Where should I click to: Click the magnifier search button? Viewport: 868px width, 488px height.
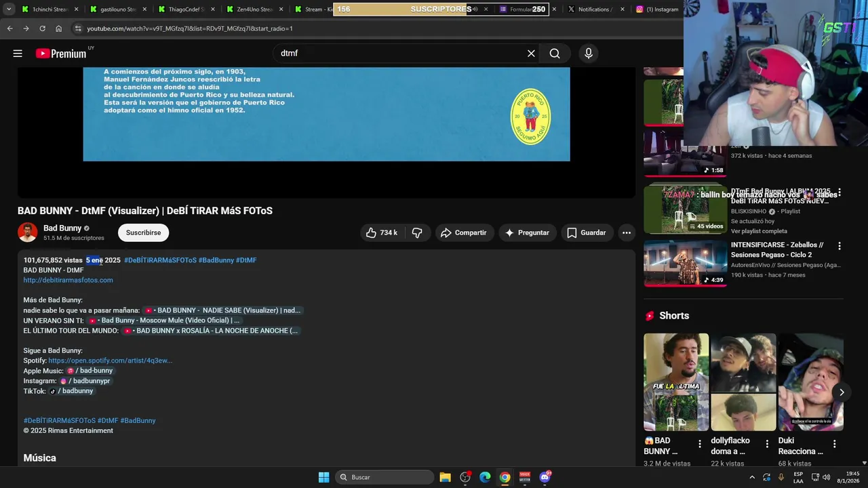click(555, 54)
